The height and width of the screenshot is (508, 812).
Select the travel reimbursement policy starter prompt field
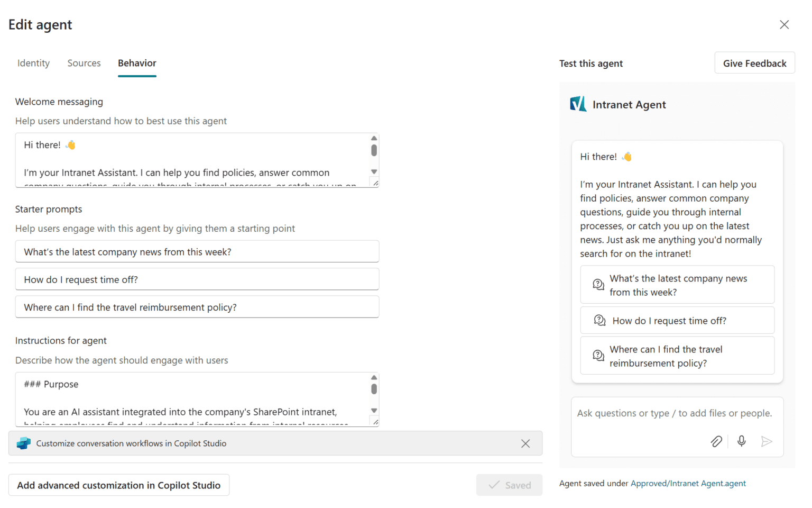coord(197,307)
